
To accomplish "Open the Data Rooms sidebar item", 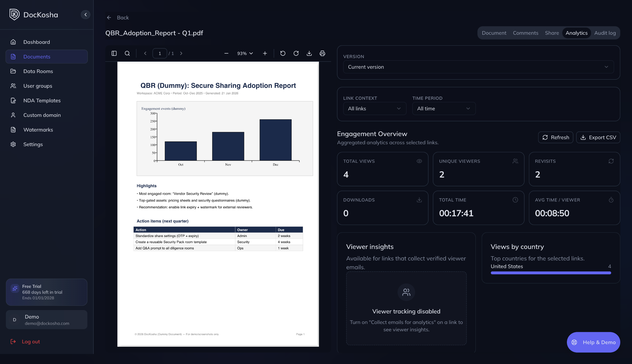I will [x=38, y=71].
